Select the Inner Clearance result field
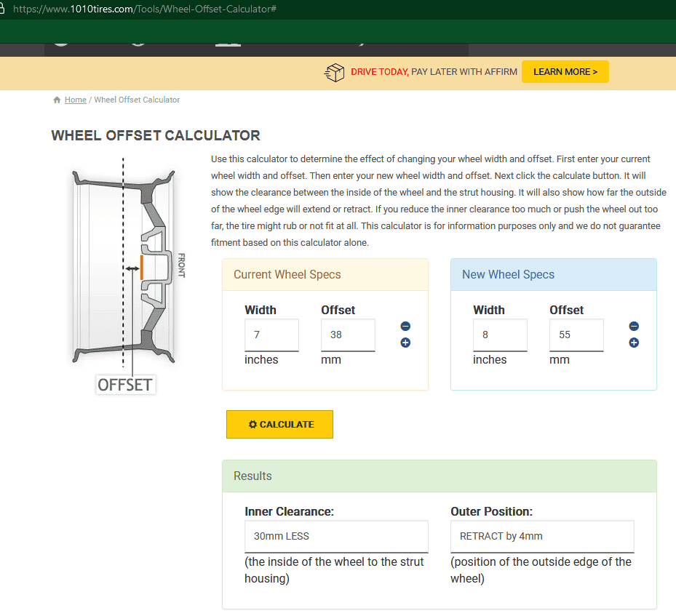676x616 pixels. pyautogui.click(x=336, y=536)
